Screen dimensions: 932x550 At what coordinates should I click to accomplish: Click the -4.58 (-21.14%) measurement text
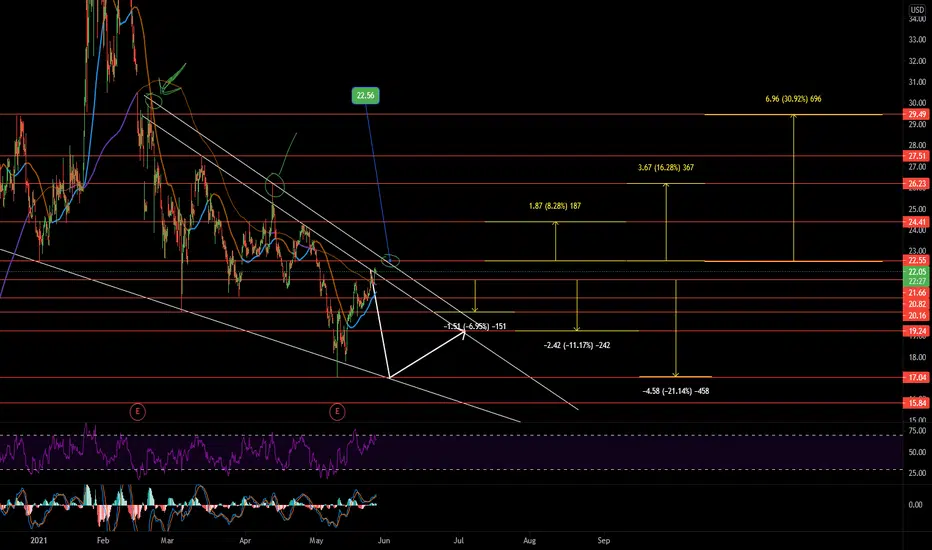tap(676, 391)
